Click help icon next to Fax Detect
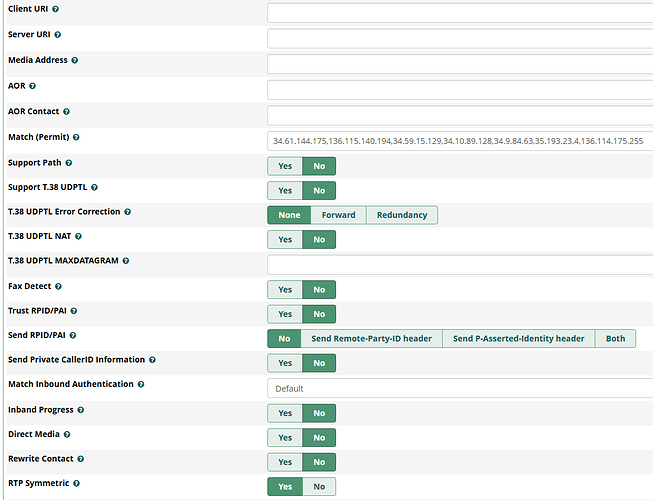This screenshot has width=653, height=500. click(x=57, y=286)
